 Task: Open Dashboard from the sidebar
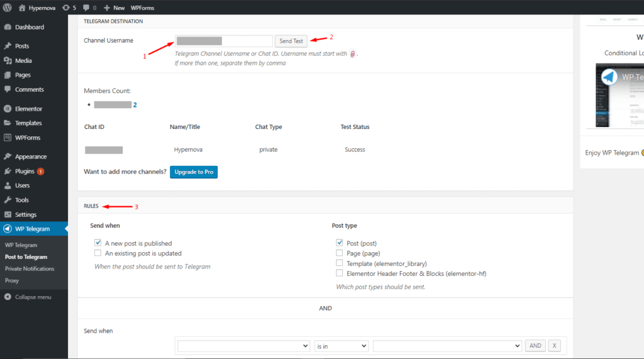29,27
